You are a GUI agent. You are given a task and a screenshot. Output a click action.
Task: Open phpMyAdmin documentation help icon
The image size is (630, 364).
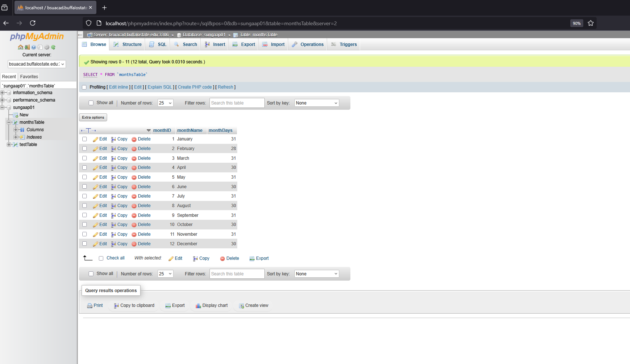[x=33, y=47]
